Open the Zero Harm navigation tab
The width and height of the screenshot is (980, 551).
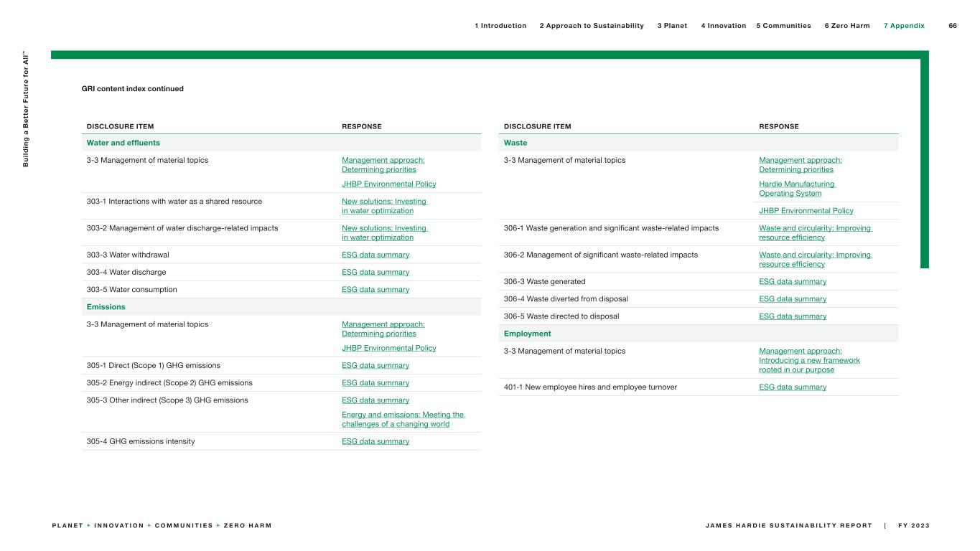point(847,26)
